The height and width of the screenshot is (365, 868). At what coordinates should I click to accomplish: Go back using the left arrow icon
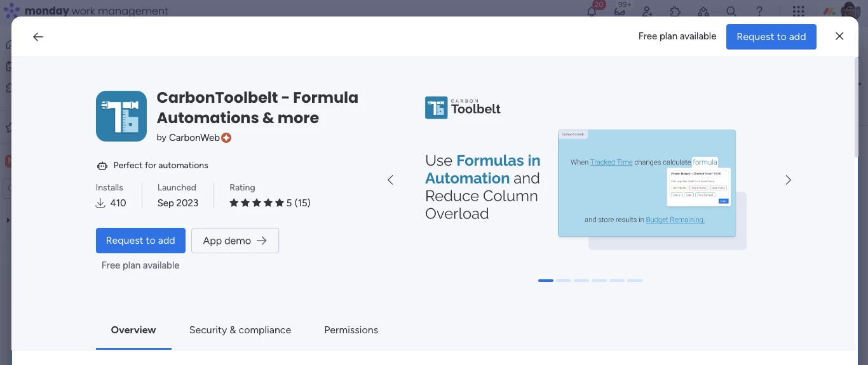tap(38, 37)
